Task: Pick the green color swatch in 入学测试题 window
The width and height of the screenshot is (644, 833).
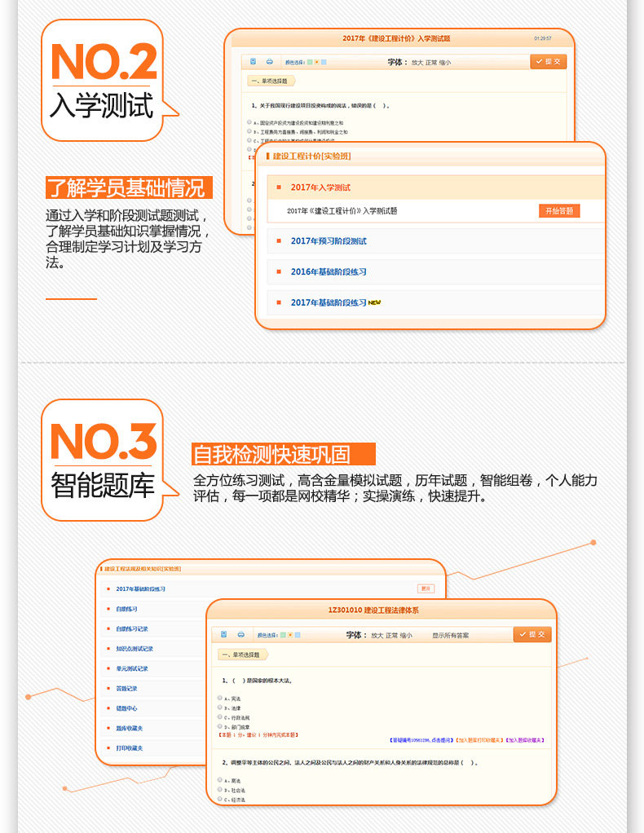Action: 310,62
